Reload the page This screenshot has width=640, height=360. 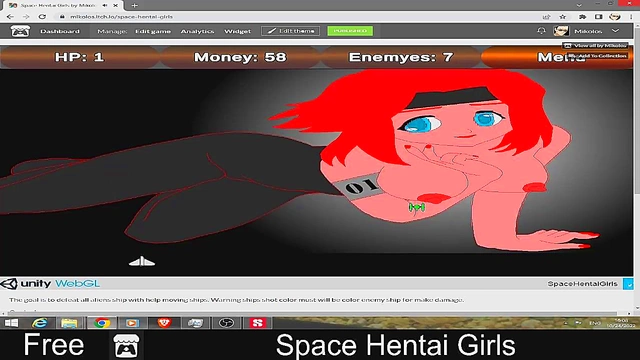42,17
